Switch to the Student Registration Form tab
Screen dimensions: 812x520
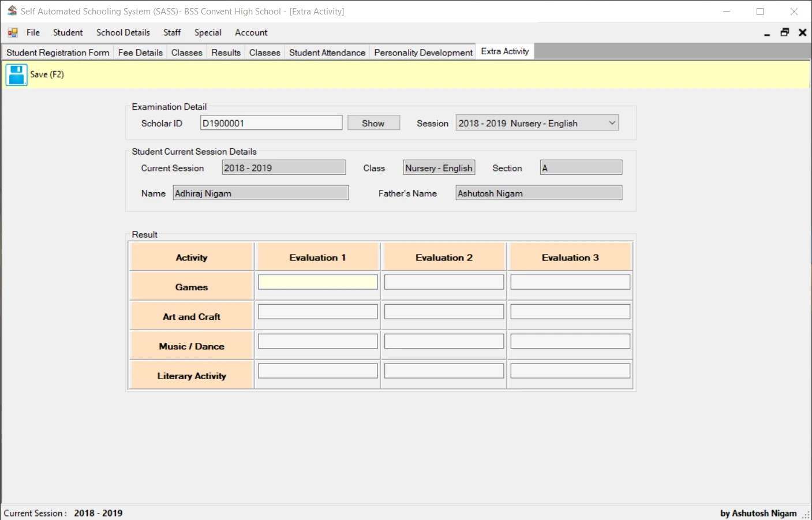coord(57,52)
